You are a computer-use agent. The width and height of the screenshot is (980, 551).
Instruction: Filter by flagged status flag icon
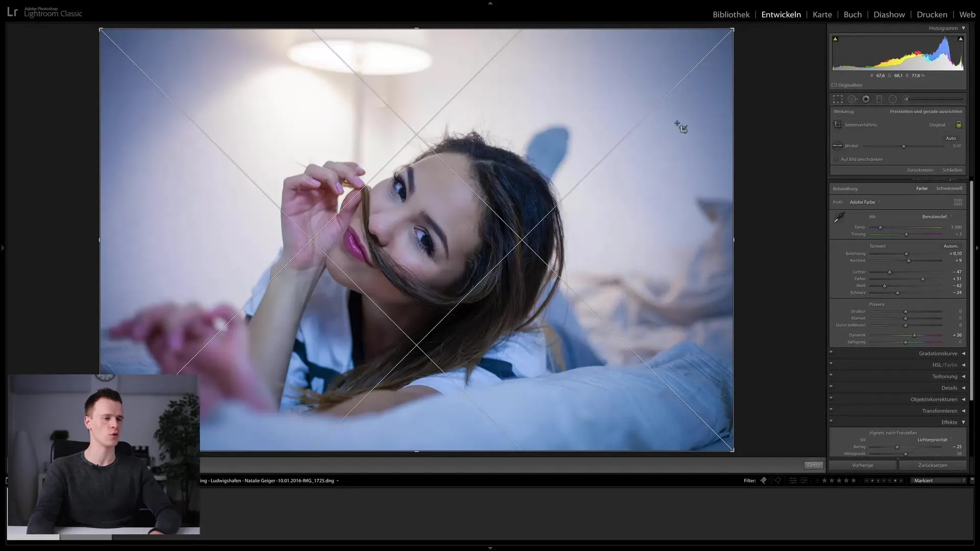click(763, 481)
